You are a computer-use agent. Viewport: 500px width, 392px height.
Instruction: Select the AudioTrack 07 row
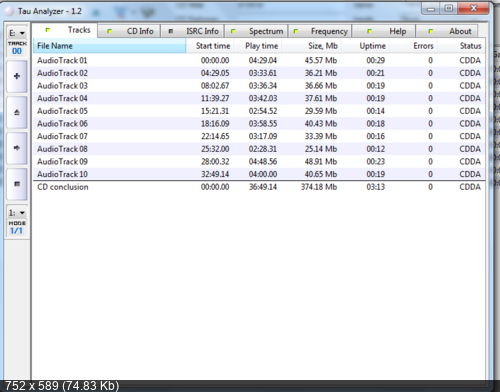point(259,136)
